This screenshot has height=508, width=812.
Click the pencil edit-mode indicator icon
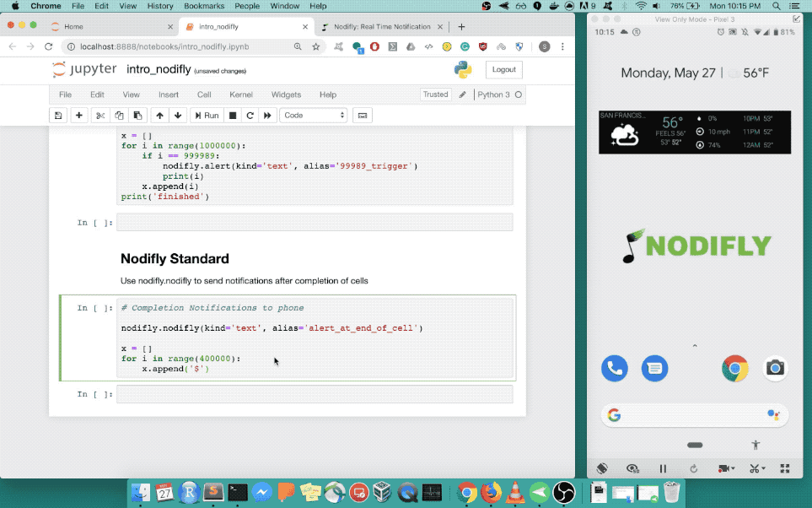pos(462,95)
